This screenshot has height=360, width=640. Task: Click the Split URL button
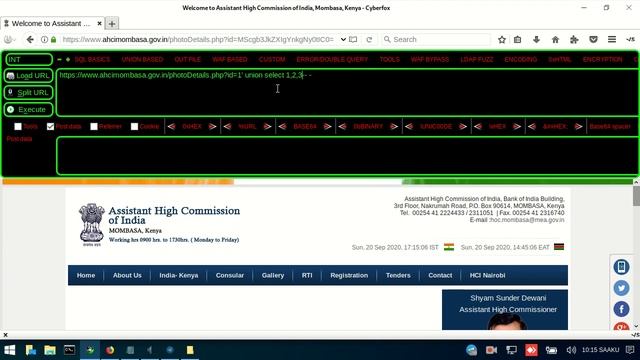point(28,93)
